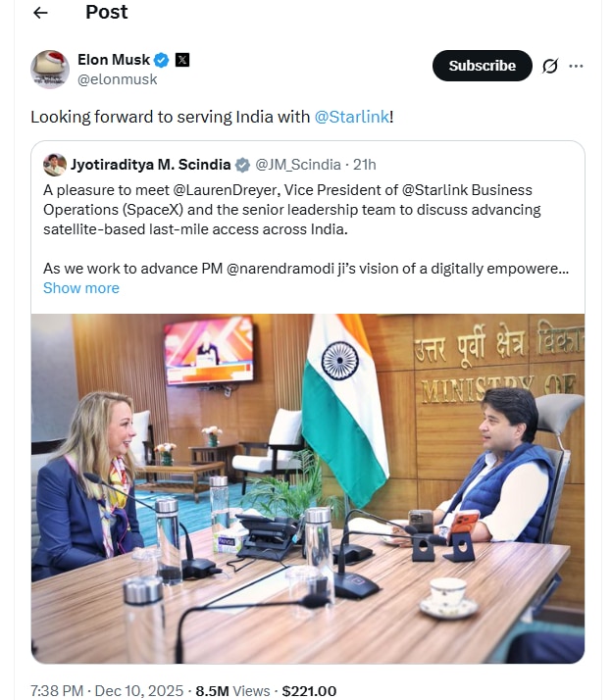Open the 21h timestamp of quoted post

pos(365,165)
